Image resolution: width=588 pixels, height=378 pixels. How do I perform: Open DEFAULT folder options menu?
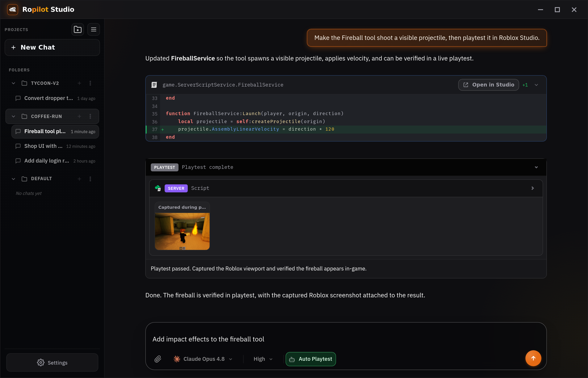[x=90, y=179]
